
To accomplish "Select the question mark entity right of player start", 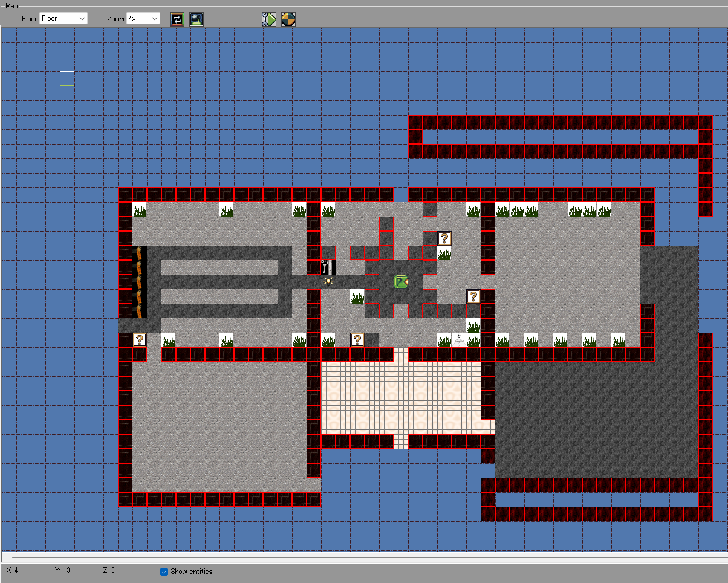I will click(x=473, y=296).
